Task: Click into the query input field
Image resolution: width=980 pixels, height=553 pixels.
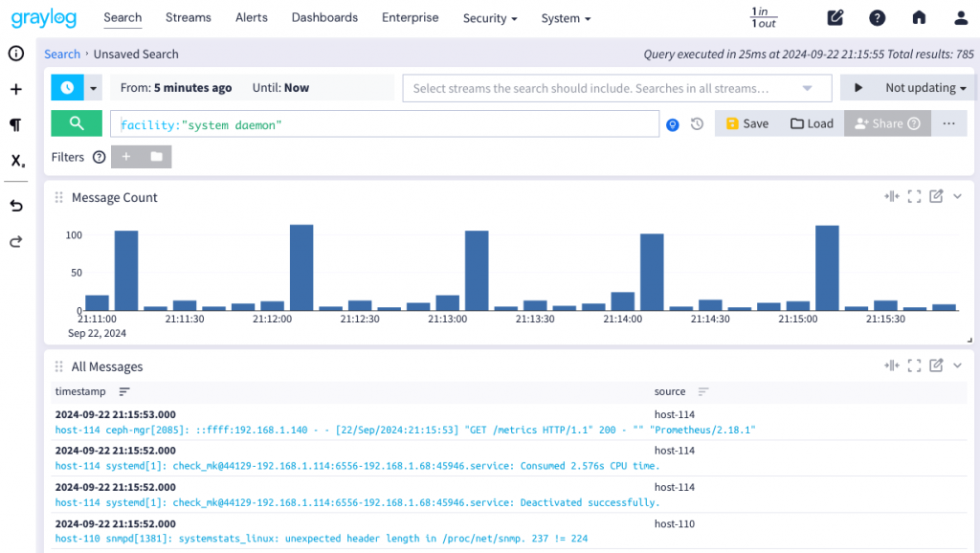Action: 385,123
